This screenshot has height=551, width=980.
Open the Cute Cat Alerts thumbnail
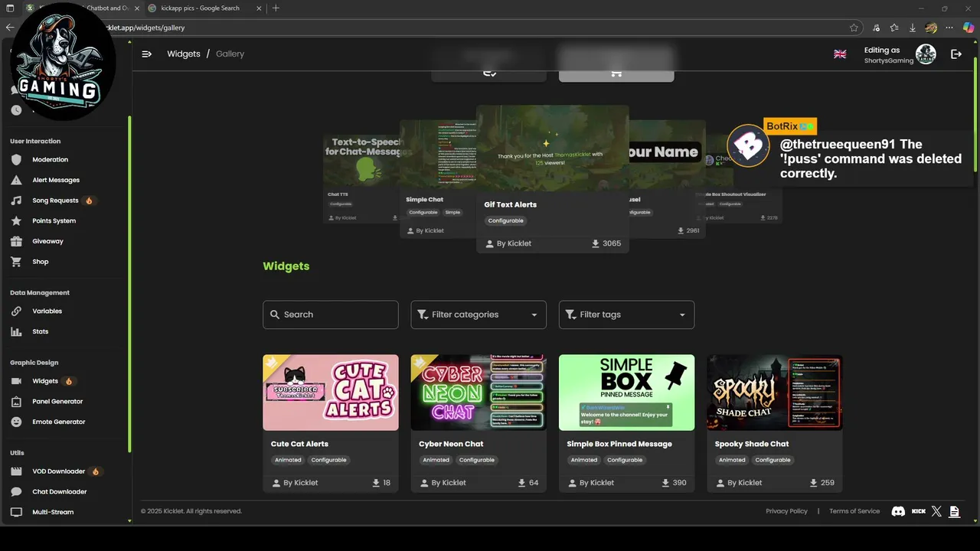(x=331, y=393)
